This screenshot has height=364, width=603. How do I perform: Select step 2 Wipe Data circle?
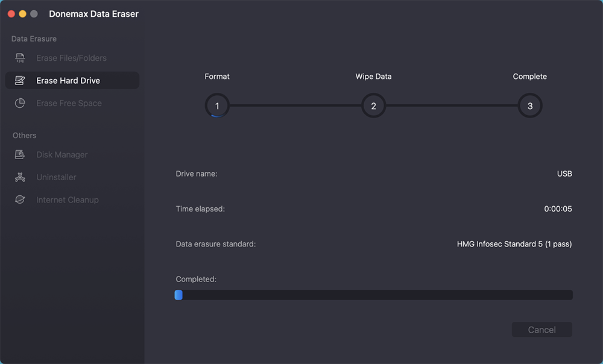[373, 105]
